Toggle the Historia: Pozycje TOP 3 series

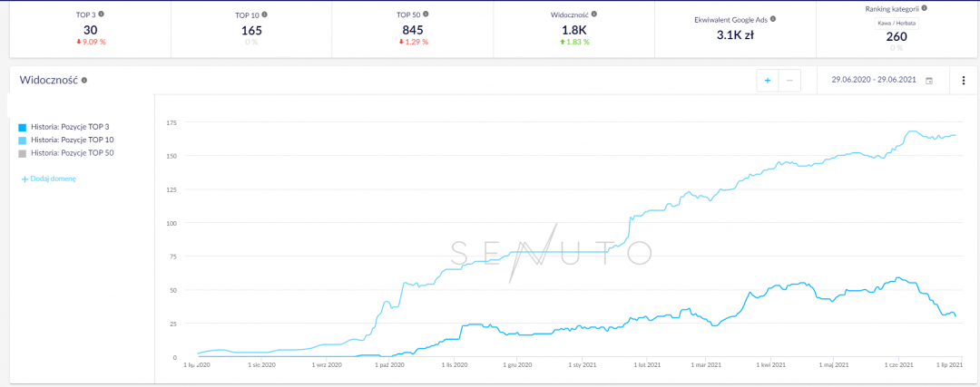[71, 127]
